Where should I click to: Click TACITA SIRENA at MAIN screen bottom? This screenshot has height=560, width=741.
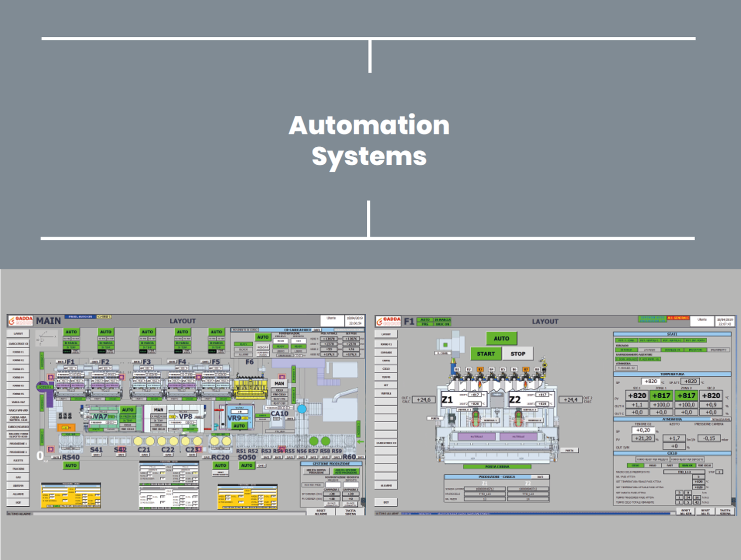(x=350, y=512)
